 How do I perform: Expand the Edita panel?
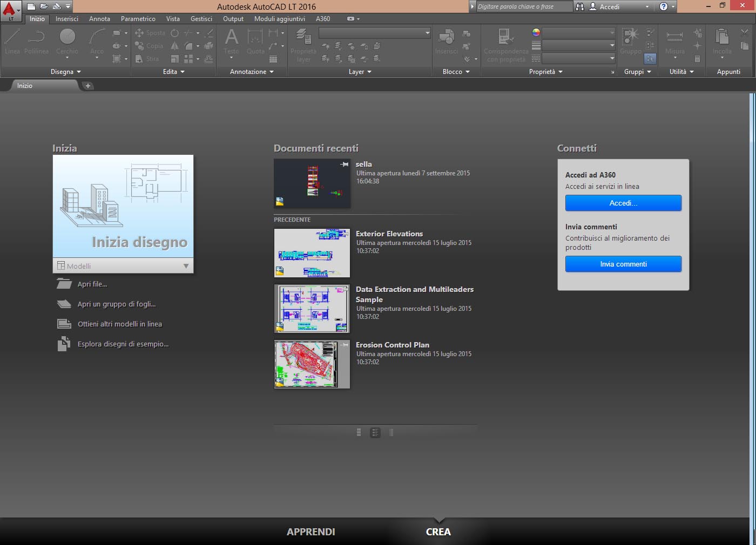click(x=173, y=72)
